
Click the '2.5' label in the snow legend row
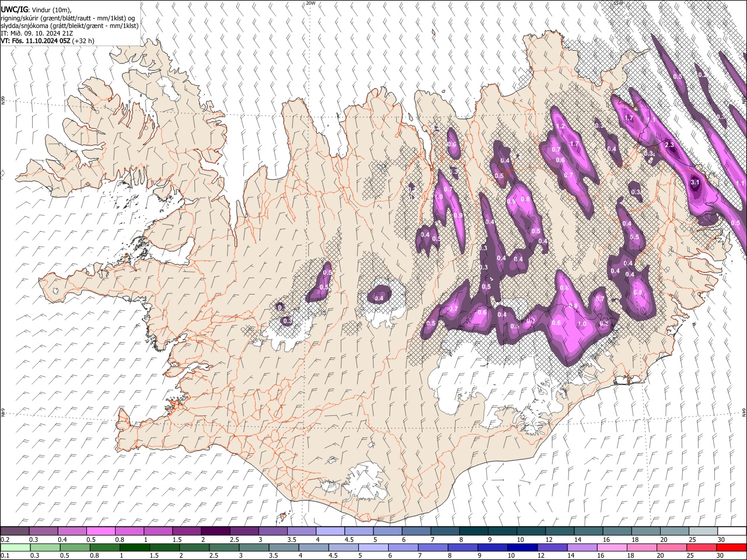click(234, 540)
